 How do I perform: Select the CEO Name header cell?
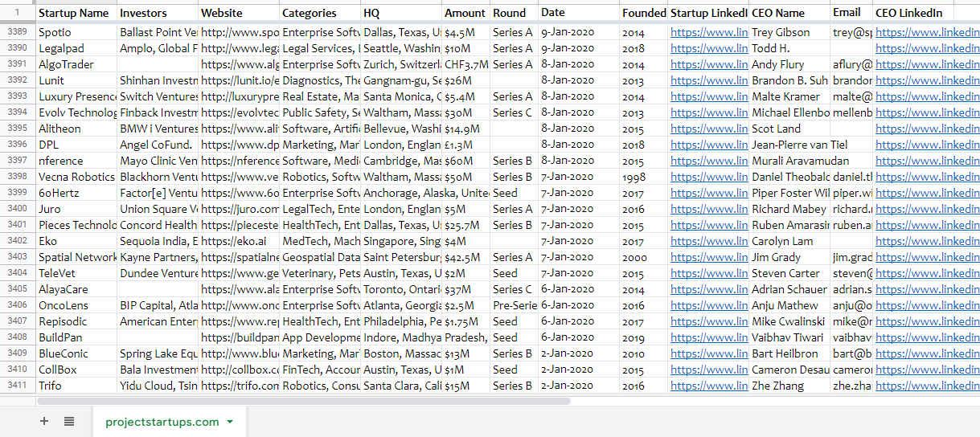click(789, 13)
